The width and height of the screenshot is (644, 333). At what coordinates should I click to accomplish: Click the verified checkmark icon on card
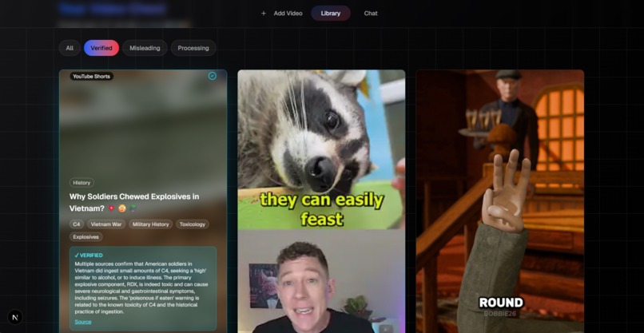[x=213, y=76]
